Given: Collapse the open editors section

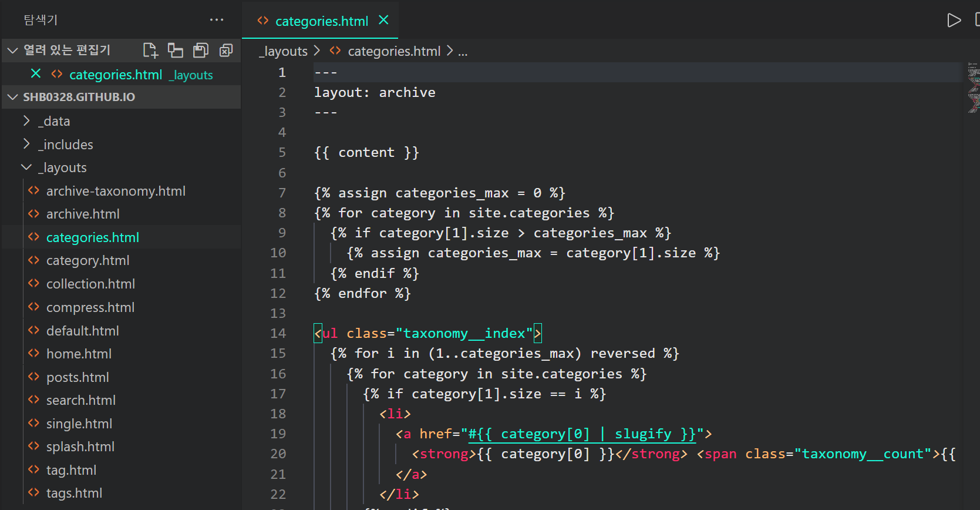Looking at the screenshot, I should (x=12, y=51).
